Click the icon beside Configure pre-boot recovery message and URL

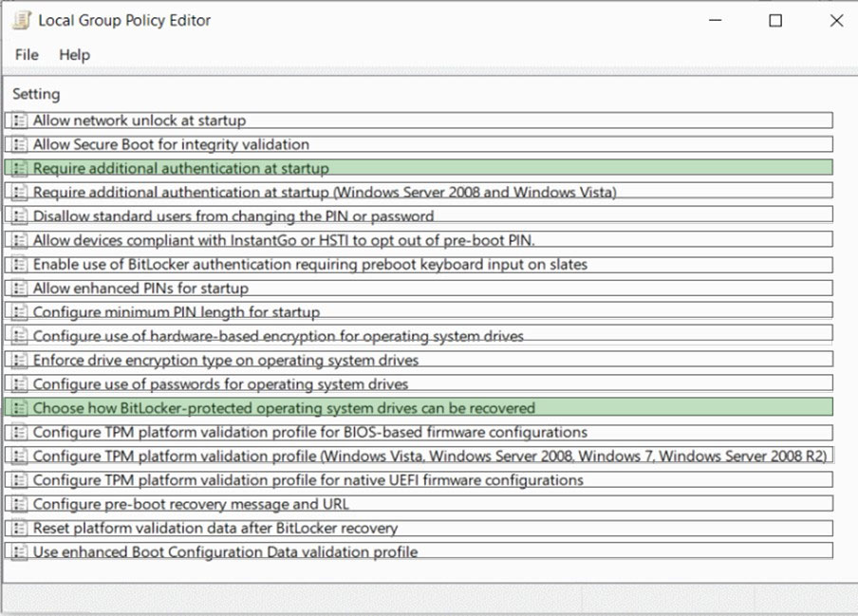point(19,504)
